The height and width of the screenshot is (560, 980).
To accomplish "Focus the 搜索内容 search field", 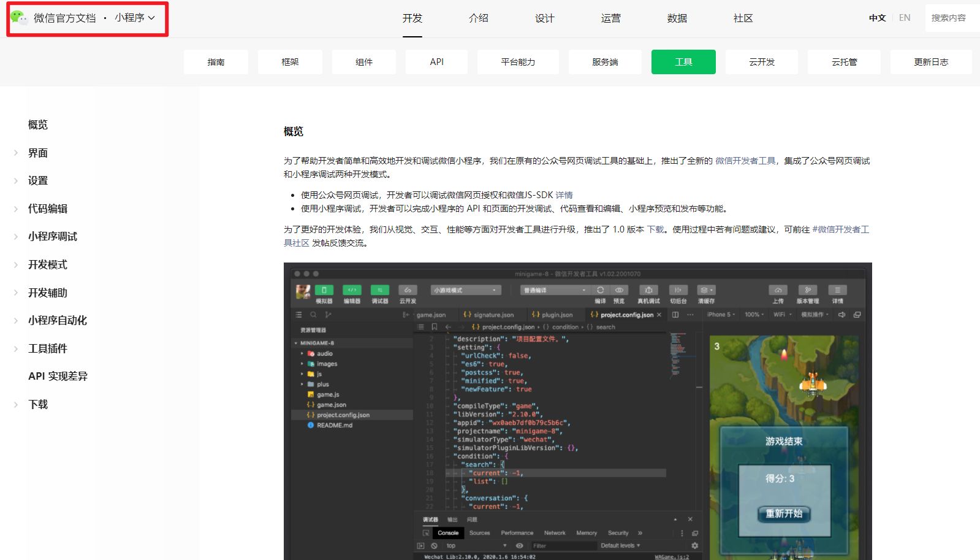I will pos(952,18).
